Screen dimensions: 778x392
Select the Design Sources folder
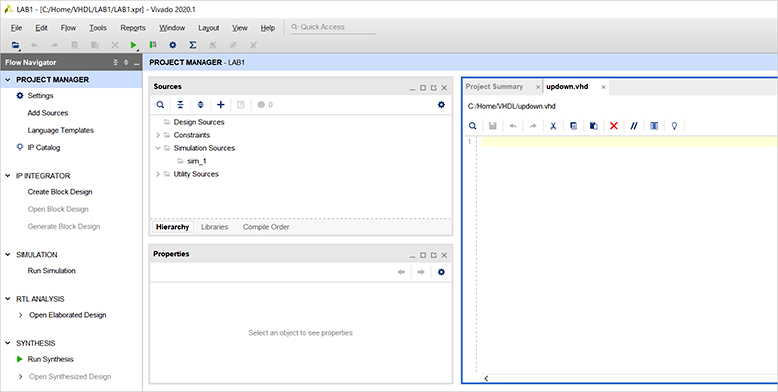(199, 122)
